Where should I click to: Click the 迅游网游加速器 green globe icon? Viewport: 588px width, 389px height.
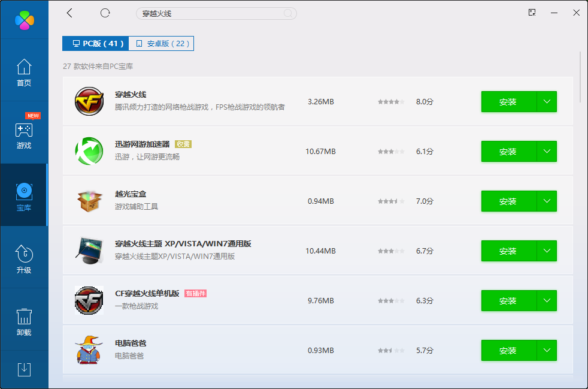[89, 151]
